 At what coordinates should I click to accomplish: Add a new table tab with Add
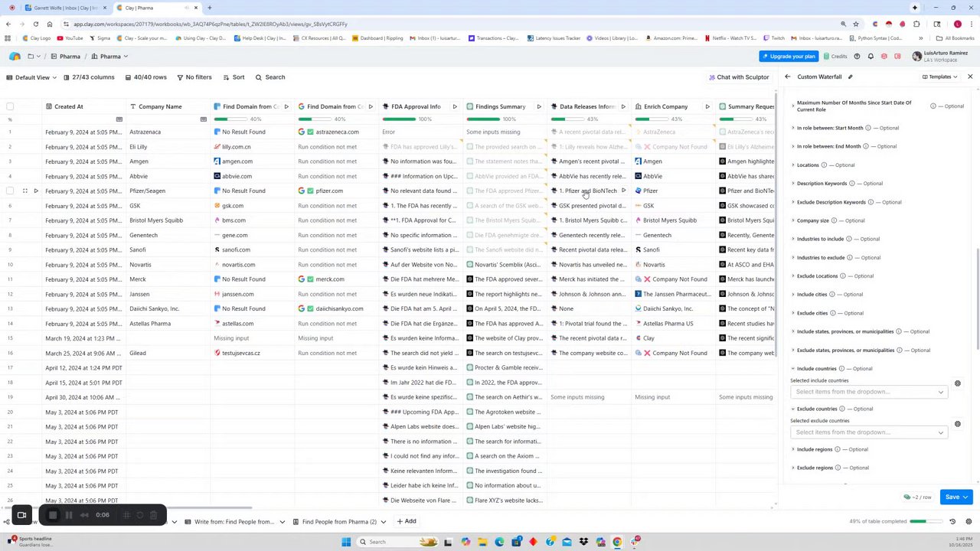[x=406, y=522]
